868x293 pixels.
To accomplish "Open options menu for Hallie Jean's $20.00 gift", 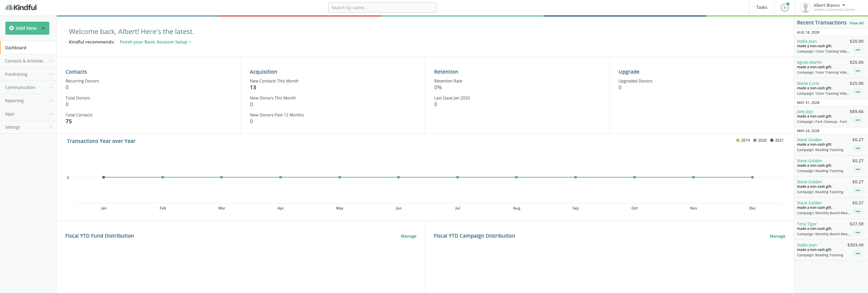I will click(857, 50).
